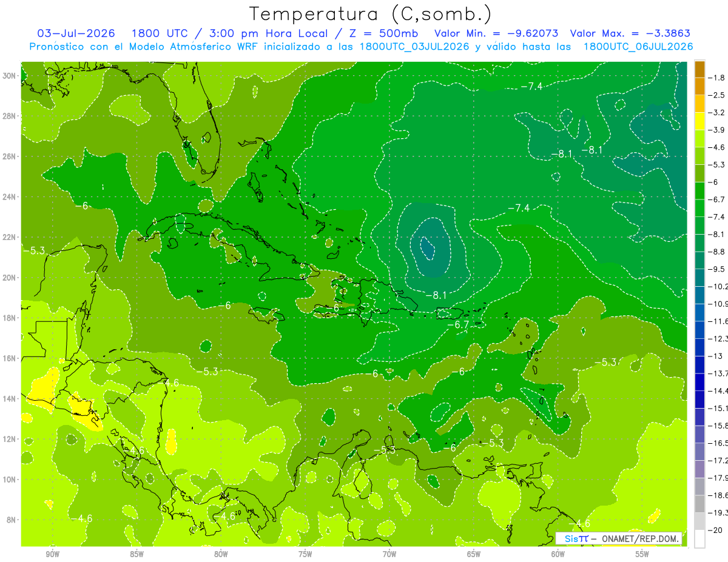Select 'Valor Max. = -3.3863' text
The height and width of the screenshot is (562, 728).
pyautogui.click(x=630, y=33)
